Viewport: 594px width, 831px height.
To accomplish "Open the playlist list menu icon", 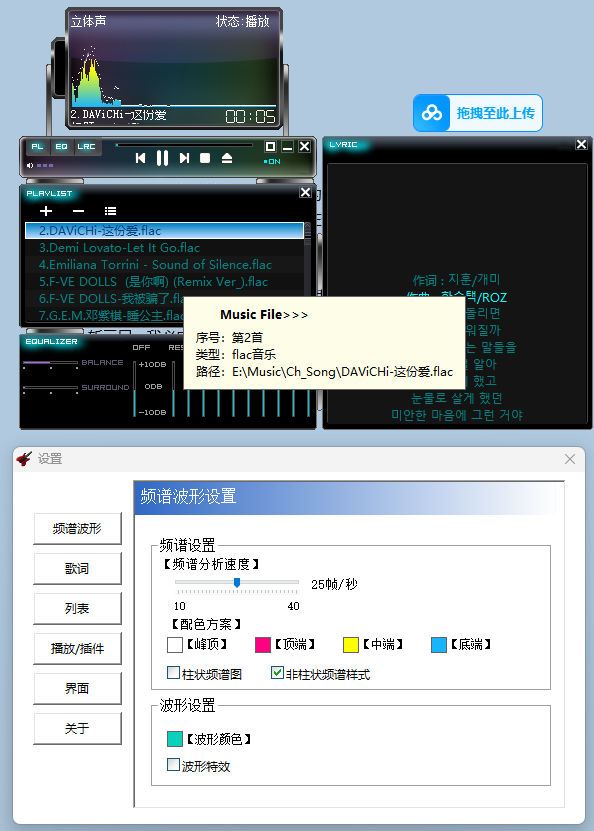I will (x=110, y=211).
